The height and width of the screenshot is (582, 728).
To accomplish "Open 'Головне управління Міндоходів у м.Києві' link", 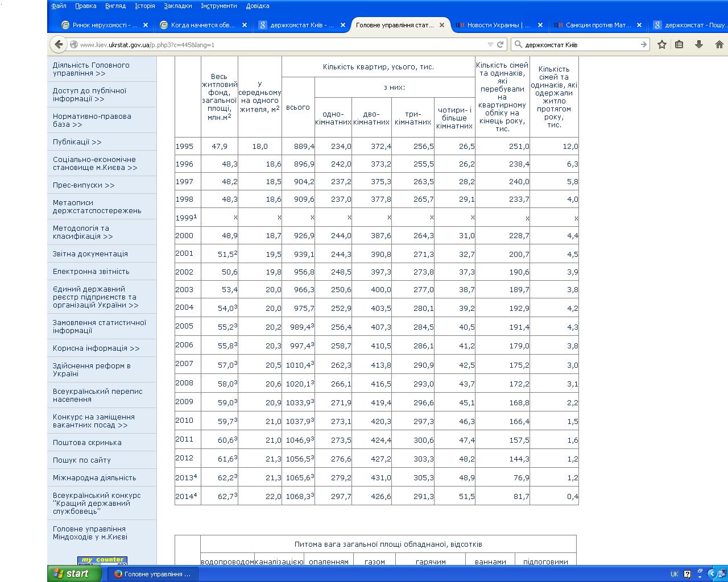I will (x=90, y=533).
